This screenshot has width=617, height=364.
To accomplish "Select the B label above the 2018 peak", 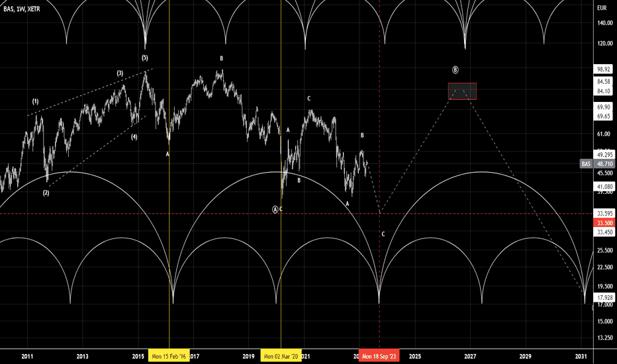I will [x=222, y=58].
